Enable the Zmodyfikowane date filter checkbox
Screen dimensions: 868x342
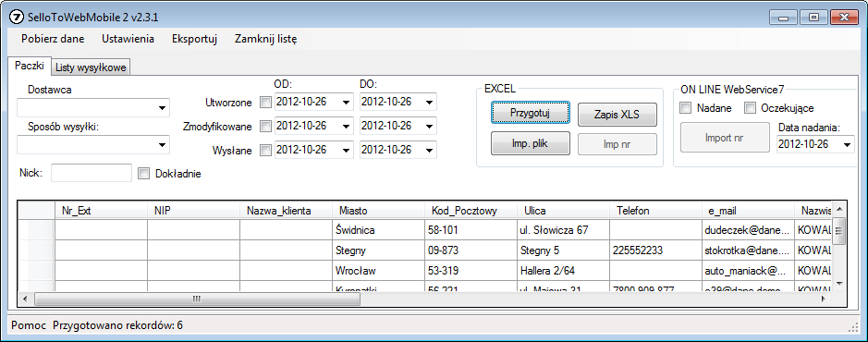266,127
